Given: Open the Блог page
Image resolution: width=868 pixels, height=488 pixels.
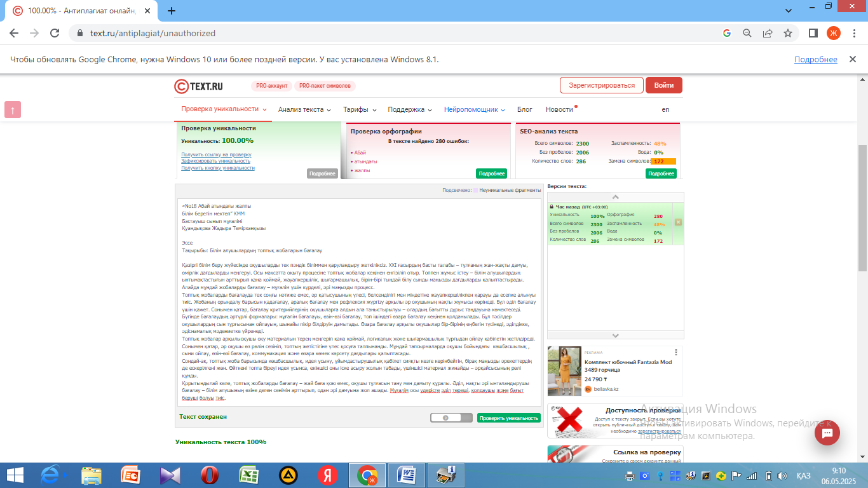Looking at the screenshot, I should click(525, 109).
